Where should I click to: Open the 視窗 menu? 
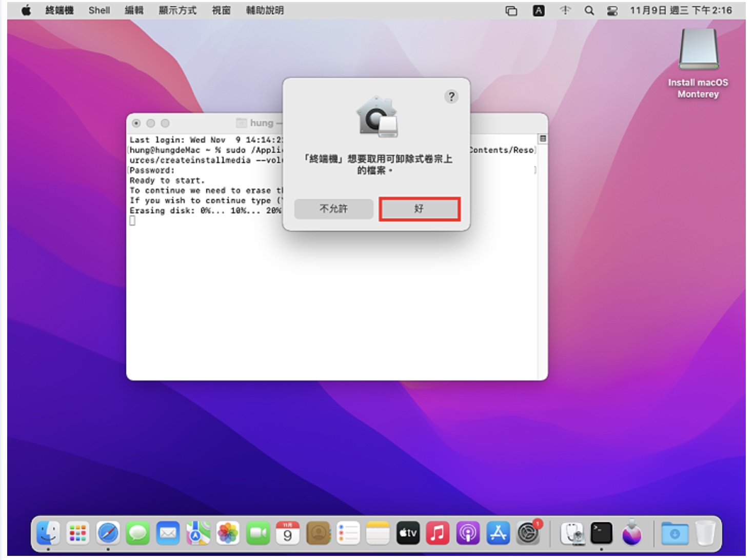click(x=222, y=10)
